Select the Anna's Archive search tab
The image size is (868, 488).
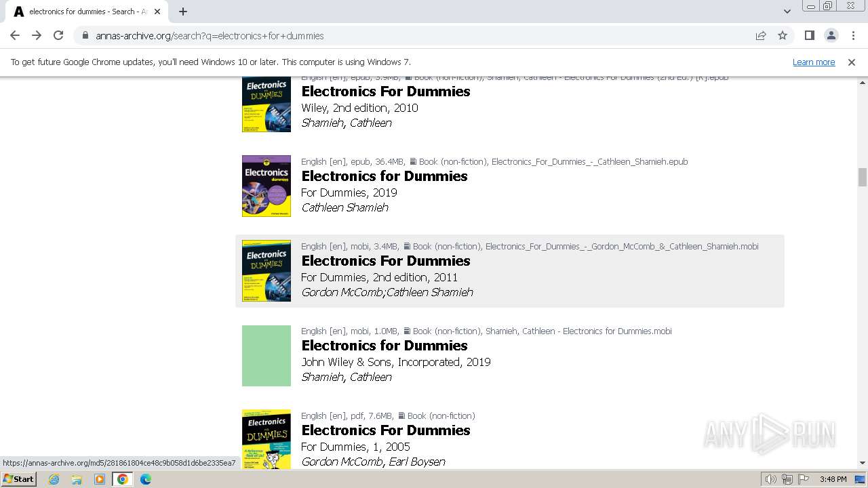click(x=87, y=12)
